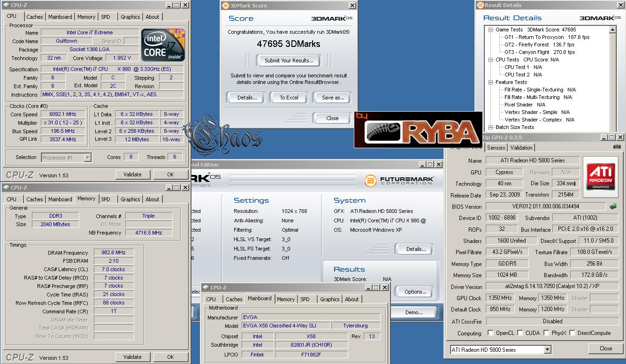
Task: Click the CPU-Z Mainboard window title icon
Action: 205,288
